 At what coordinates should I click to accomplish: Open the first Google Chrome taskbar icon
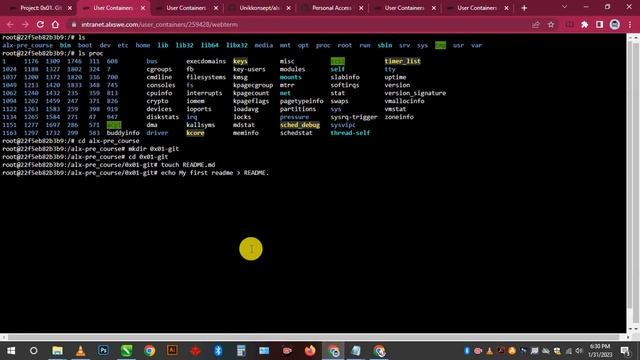pyautogui.click(x=149, y=351)
